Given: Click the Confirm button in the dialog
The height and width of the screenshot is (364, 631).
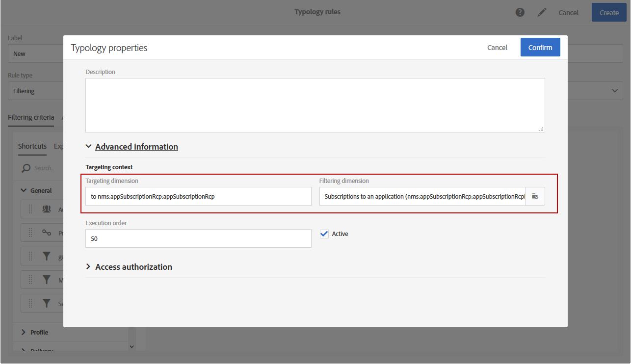Looking at the screenshot, I should (540, 48).
